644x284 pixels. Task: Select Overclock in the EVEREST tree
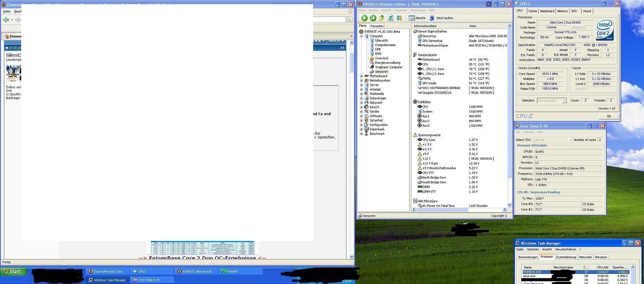(382, 58)
